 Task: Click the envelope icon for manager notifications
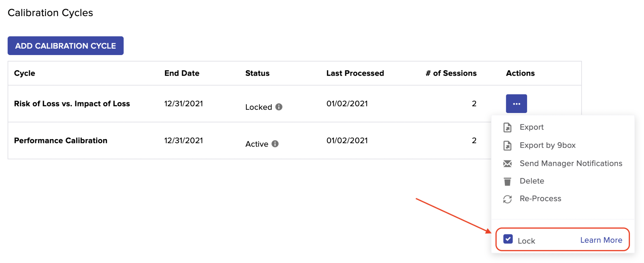tap(507, 164)
